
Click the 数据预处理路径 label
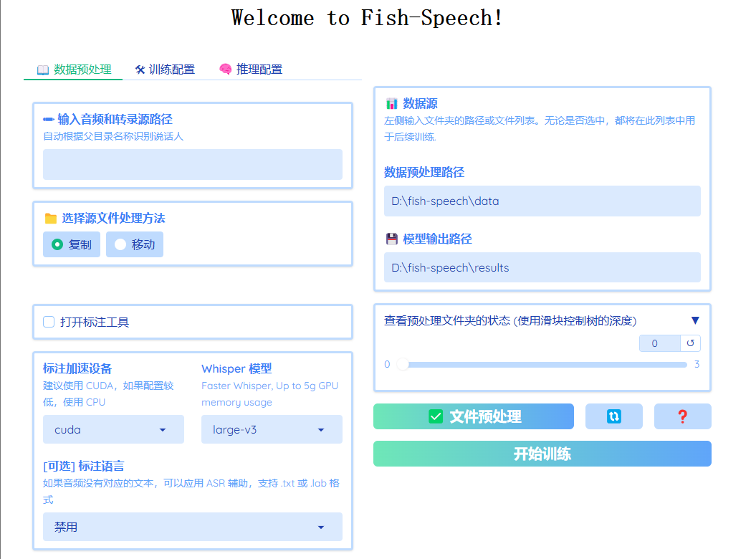coord(424,172)
